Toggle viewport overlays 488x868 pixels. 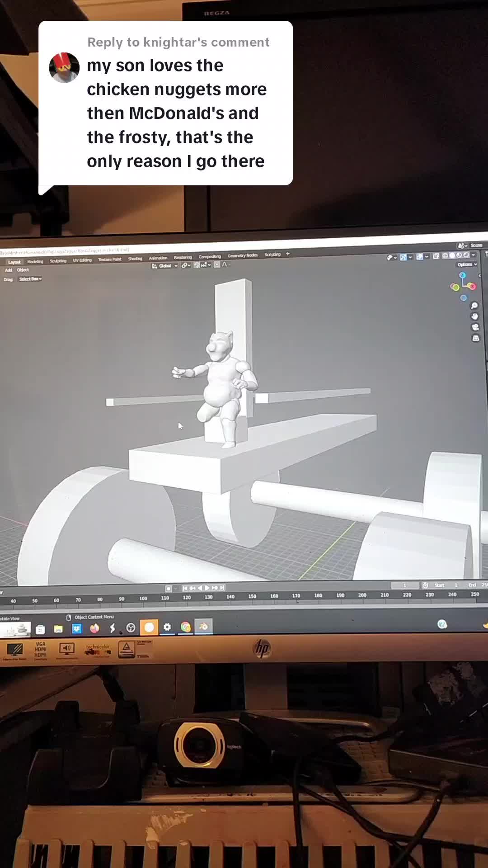pyautogui.click(x=420, y=257)
